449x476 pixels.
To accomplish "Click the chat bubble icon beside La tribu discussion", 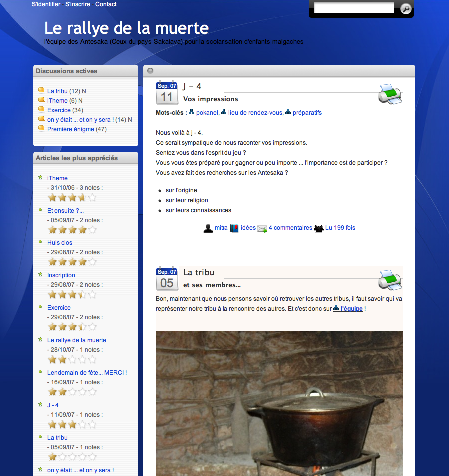I will (41, 90).
